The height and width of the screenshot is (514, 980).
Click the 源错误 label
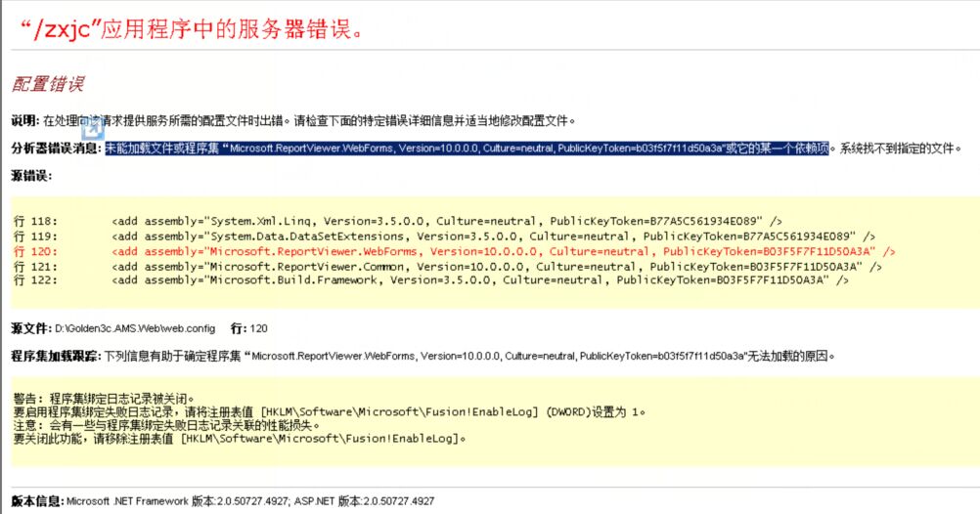coord(31,176)
